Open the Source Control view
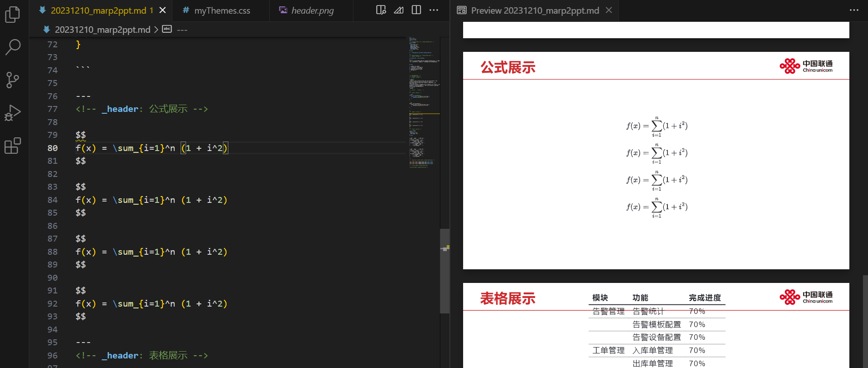 coord(13,80)
